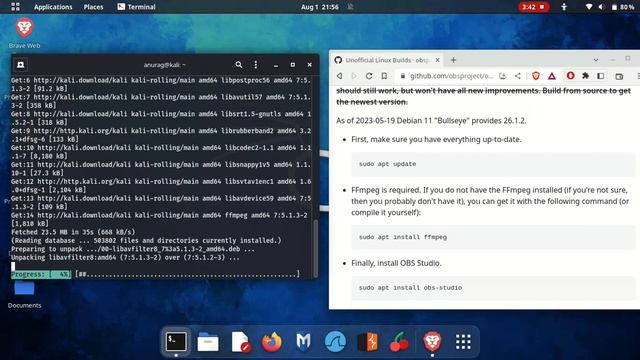
Task: Open the workspace overview icon top-left
Action: click(x=15, y=7)
